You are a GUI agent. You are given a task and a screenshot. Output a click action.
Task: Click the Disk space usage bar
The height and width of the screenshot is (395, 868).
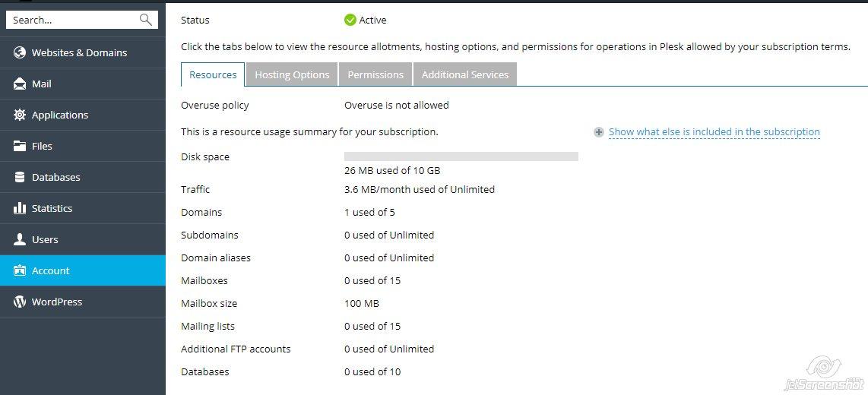461,156
